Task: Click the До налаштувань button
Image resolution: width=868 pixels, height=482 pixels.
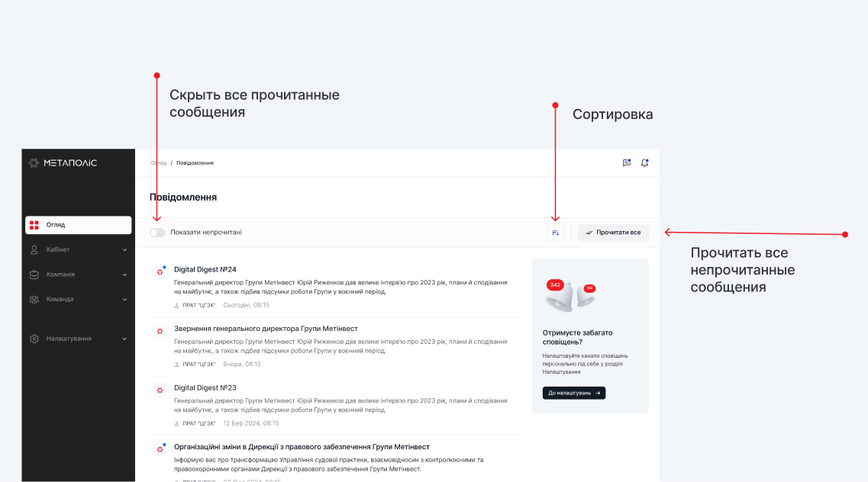Action: 573,393
